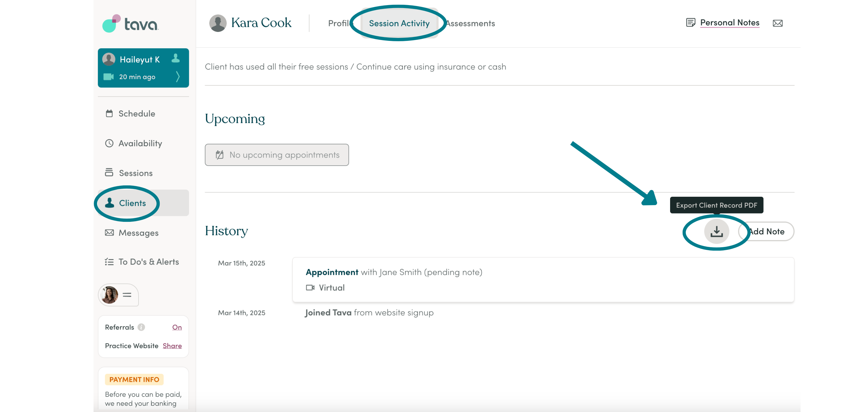The height and width of the screenshot is (412, 868).
Task: Click the Appointment link text
Action: [332, 272]
